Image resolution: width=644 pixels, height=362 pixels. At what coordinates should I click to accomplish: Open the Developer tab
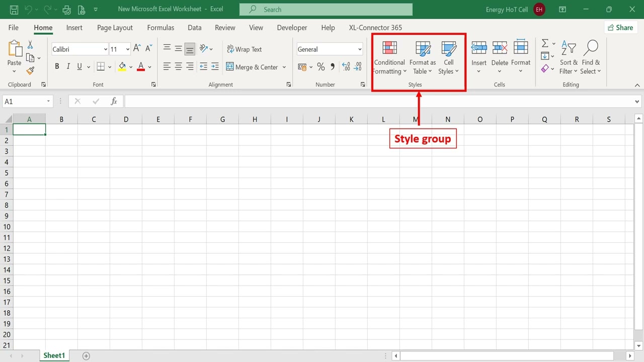(x=292, y=28)
